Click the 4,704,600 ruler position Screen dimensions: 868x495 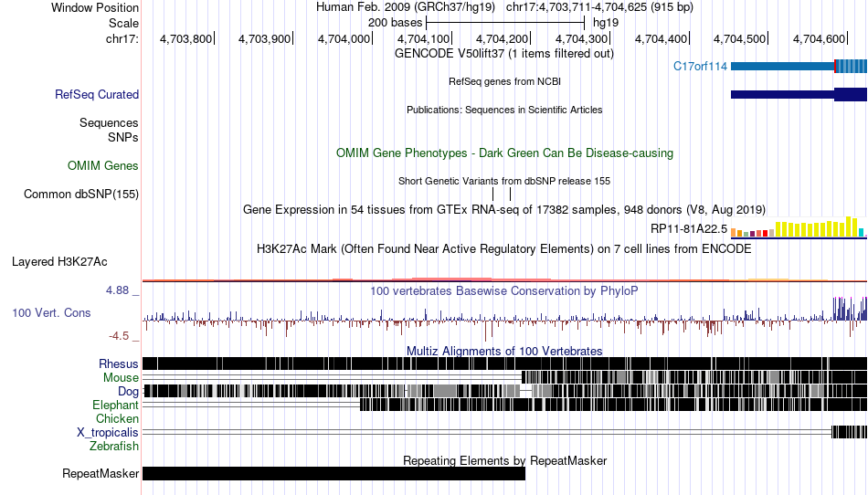click(x=819, y=38)
